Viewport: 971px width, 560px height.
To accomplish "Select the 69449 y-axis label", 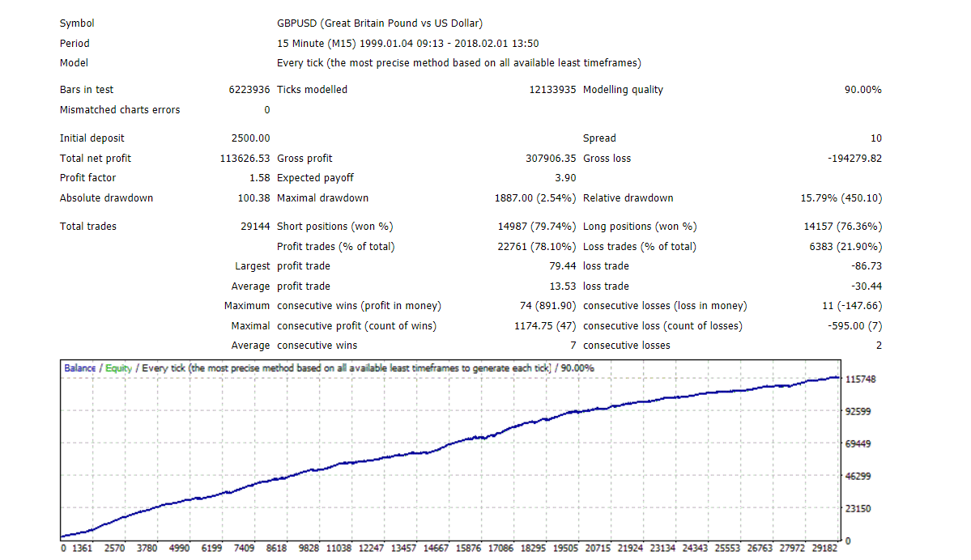I will tap(858, 444).
